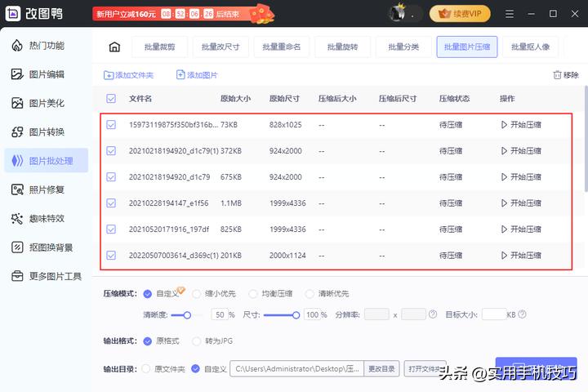Screen dimensions: 588x392
Task: Click the 分辨率 width input field
Action: pos(376,314)
